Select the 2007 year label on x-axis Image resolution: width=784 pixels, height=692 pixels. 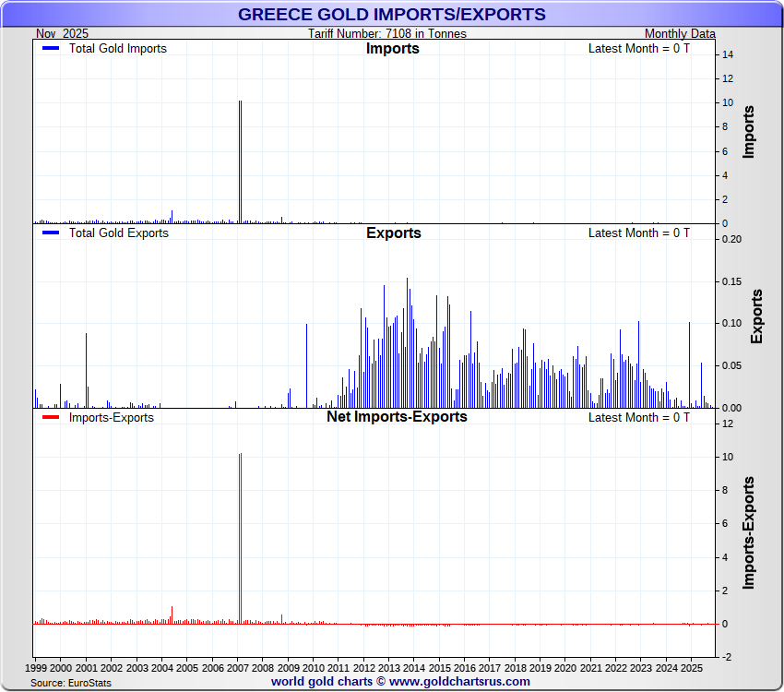tap(238, 668)
